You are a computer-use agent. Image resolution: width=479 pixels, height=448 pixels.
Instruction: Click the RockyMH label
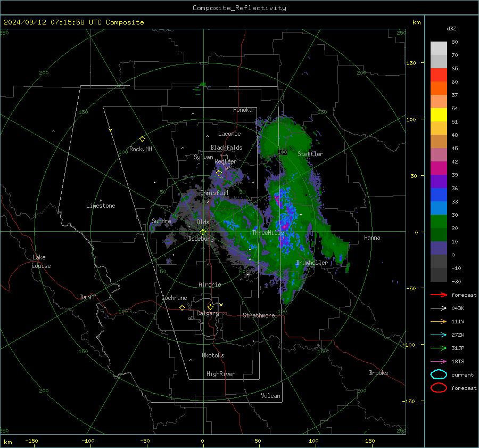141,149
